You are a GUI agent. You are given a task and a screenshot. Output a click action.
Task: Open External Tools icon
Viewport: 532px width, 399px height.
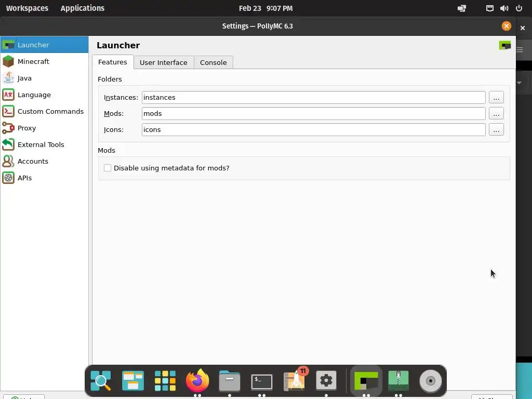point(8,144)
